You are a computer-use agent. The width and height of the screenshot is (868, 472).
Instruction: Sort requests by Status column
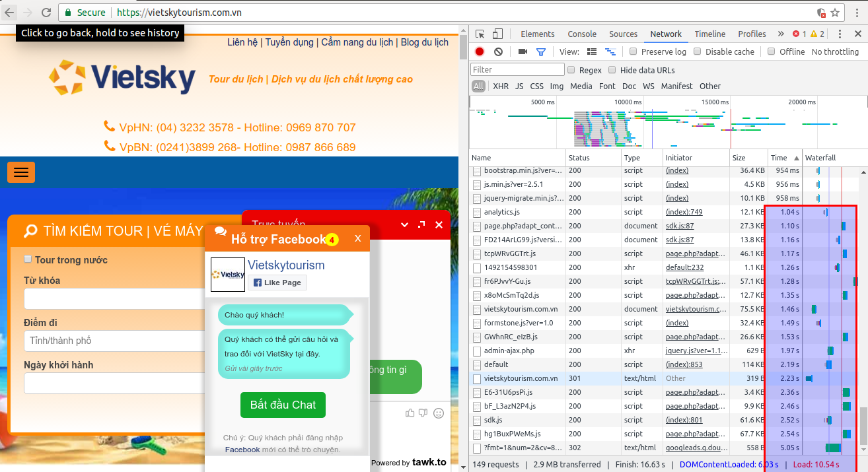[x=594, y=158]
